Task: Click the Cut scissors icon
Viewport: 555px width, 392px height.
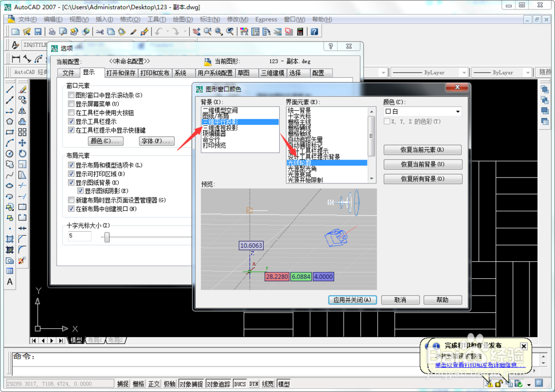Action: coord(100,32)
